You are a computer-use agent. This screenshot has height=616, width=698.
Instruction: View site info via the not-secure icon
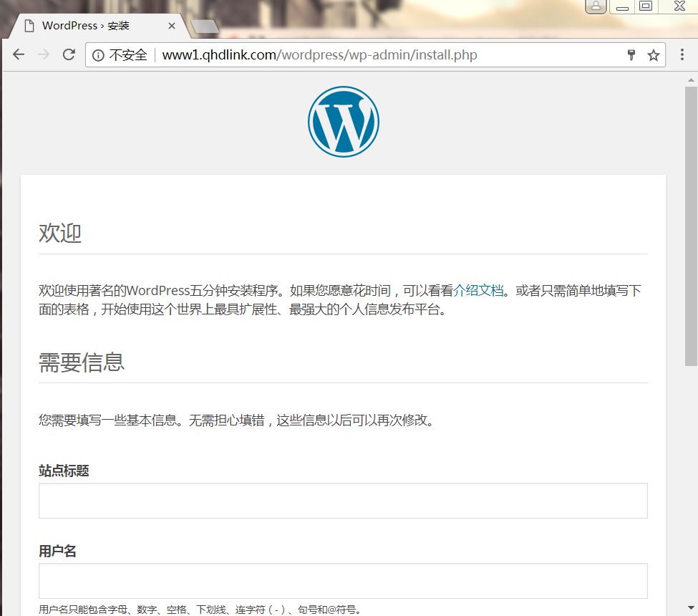tap(98, 55)
